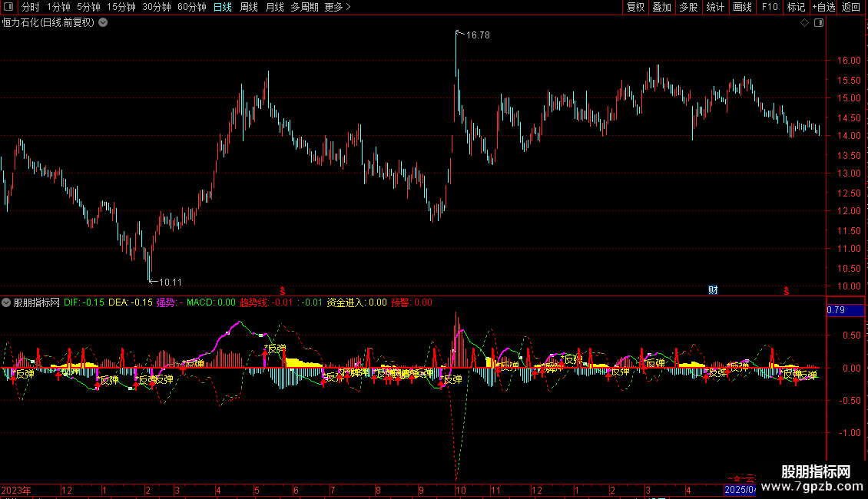The image size is (868, 499).
Task: Switch to 月线 monthly chart
Action: point(274,7)
